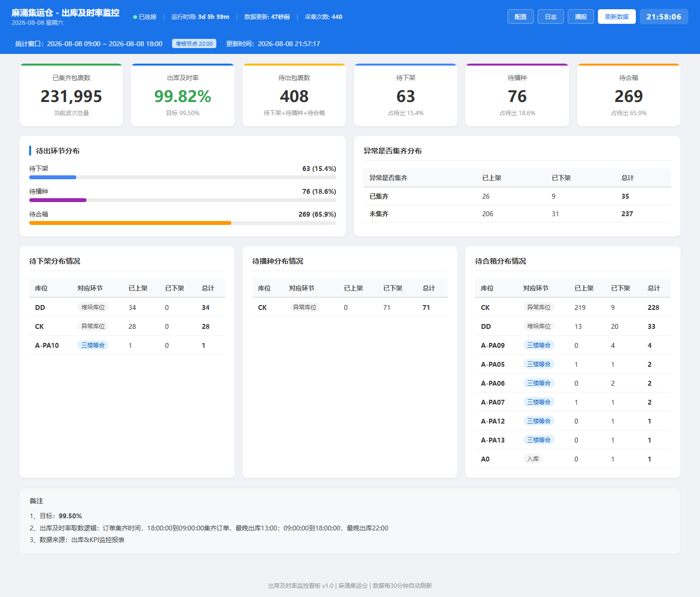Click the 已上架 header in 异常是否集齐 table
The width and height of the screenshot is (700, 597).
[x=491, y=178]
